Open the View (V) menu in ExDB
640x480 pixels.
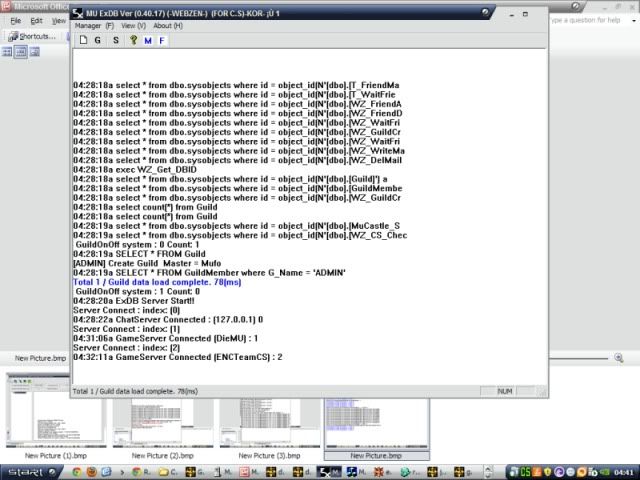pos(133,25)
